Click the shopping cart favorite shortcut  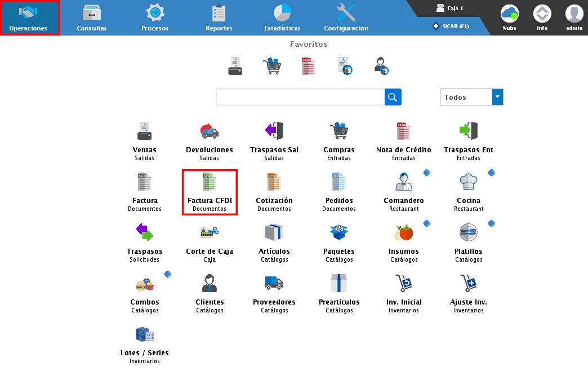(x=271, y=66)
